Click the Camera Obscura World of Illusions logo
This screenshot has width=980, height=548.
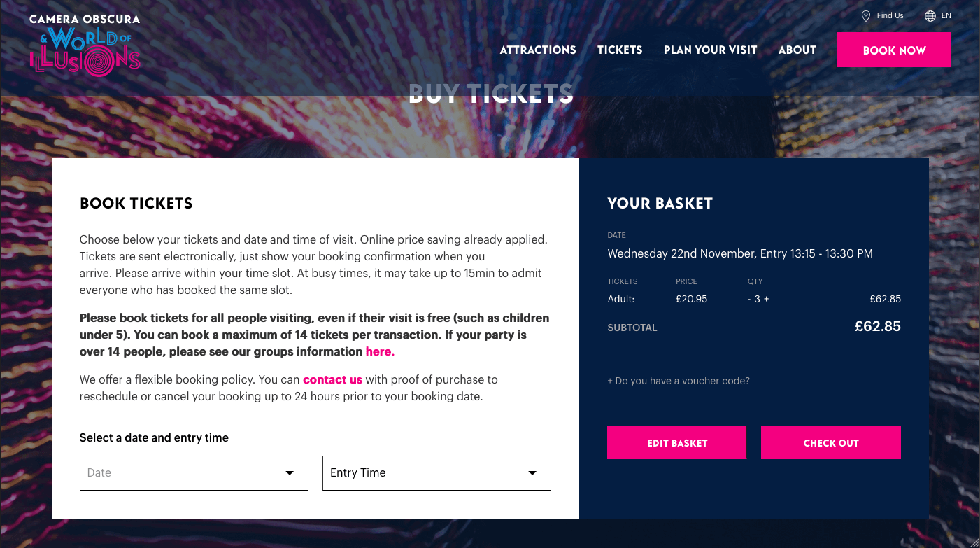point(85,45)
